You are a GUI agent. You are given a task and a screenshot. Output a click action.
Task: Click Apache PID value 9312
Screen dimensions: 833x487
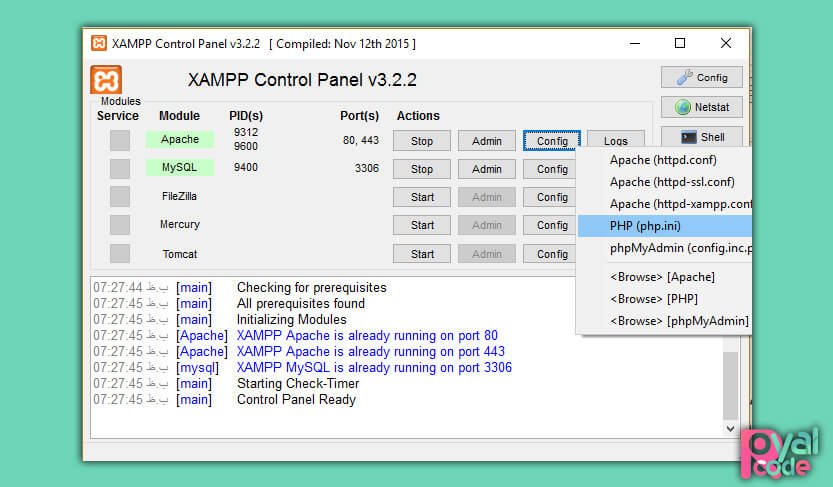[x=245, y=132]
